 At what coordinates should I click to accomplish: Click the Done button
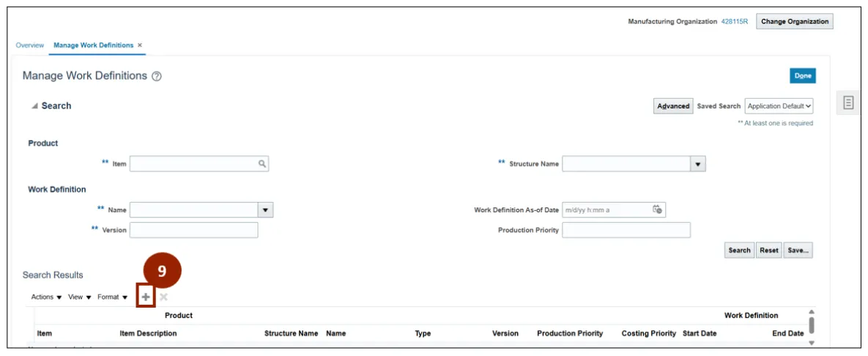(803, 76)
